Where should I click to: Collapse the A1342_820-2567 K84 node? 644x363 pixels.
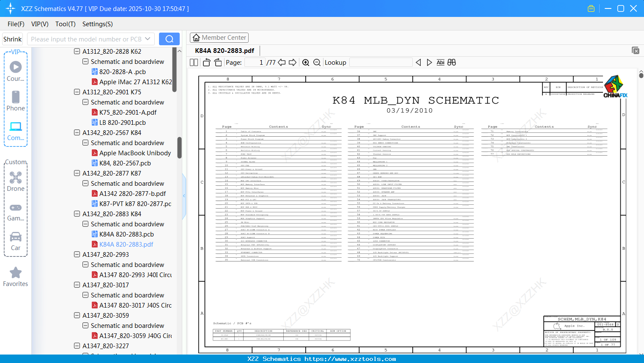click(x=77, y=132)
